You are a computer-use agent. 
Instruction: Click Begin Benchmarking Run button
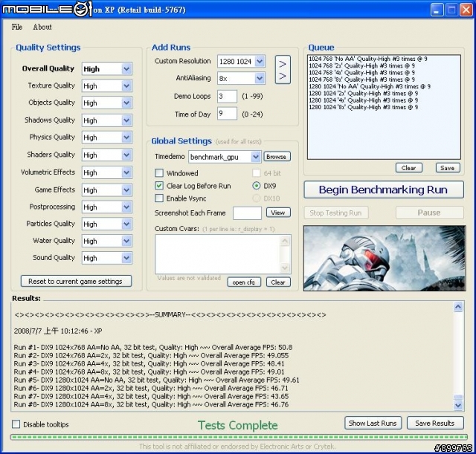(383, 189)
